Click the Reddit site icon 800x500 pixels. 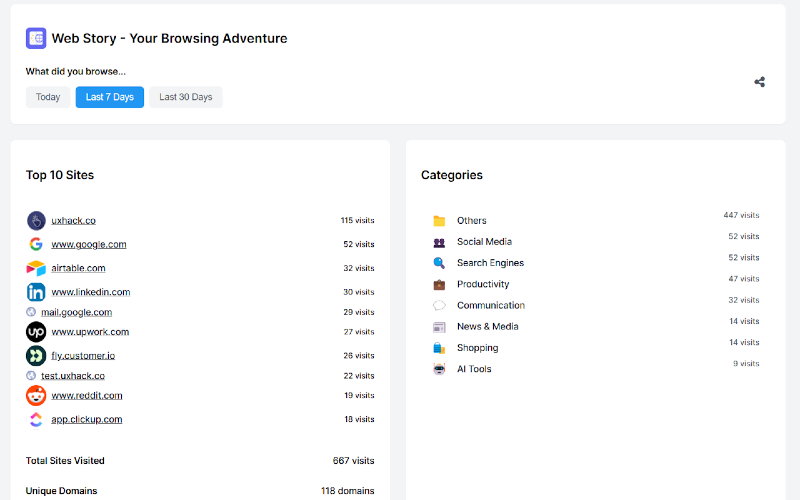[36, 395]
